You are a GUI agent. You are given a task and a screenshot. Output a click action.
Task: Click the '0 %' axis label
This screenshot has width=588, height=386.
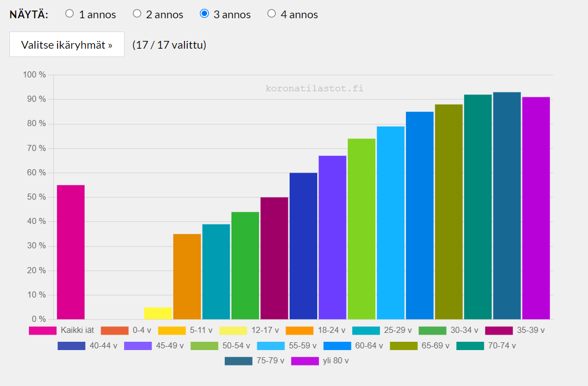click(x=39, y=319)
